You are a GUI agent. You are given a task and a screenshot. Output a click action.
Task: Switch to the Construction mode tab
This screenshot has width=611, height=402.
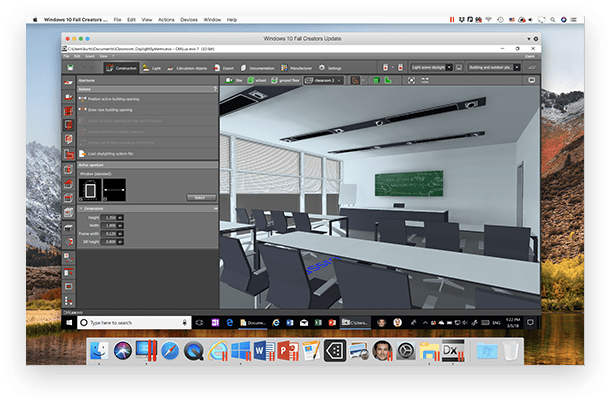[x=122, y=68]
